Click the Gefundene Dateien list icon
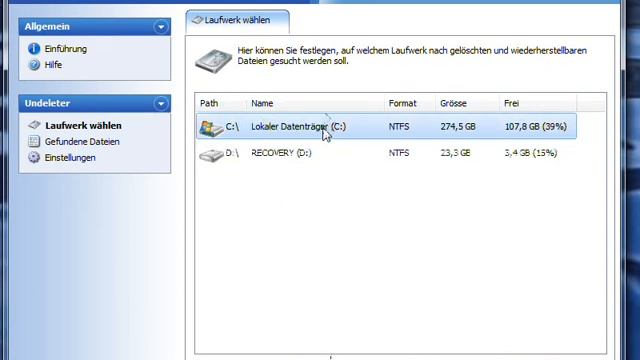Viewport: 640px width, 360px height. [34, 142]
